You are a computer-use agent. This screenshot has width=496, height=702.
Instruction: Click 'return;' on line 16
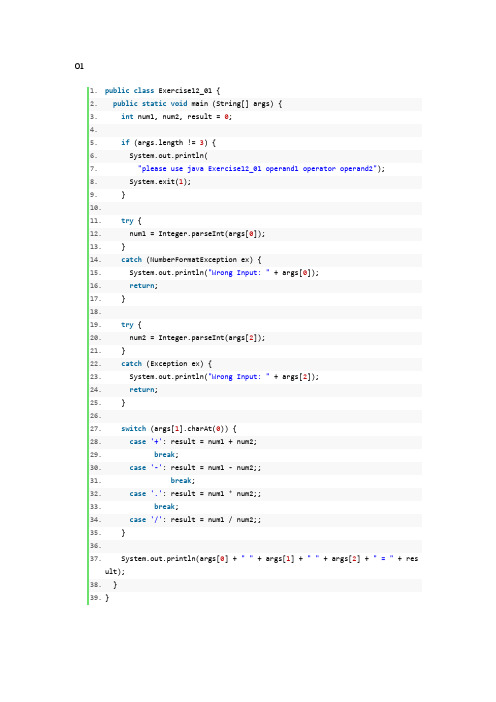click(x=144, y=286)
